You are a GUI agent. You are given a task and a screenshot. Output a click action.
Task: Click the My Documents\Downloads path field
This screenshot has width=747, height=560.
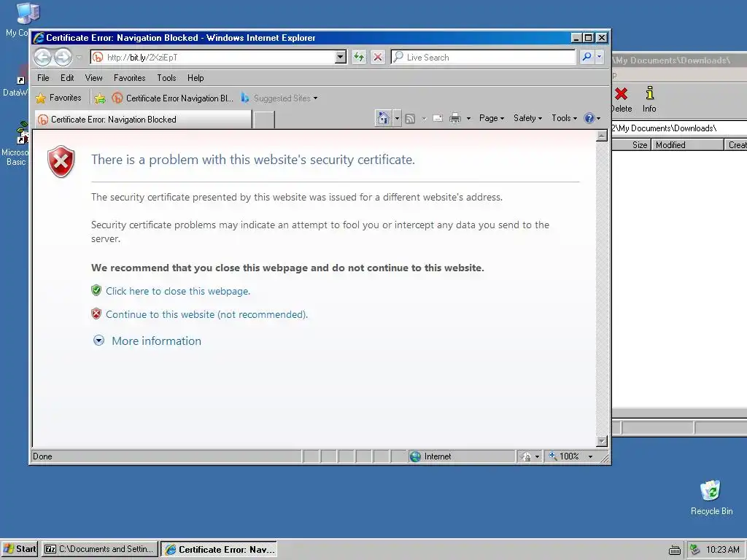(679, 128)
